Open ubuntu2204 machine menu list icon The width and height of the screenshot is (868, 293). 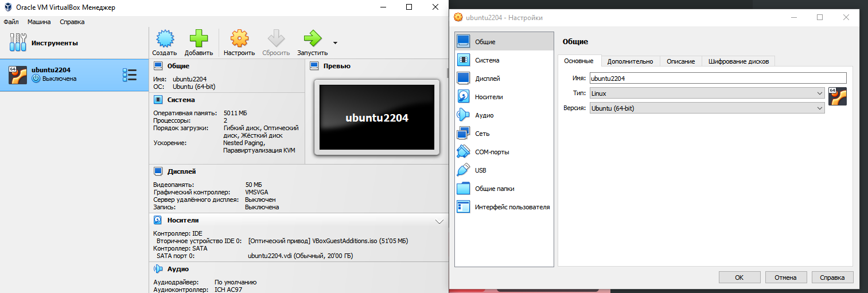(130, 75)
